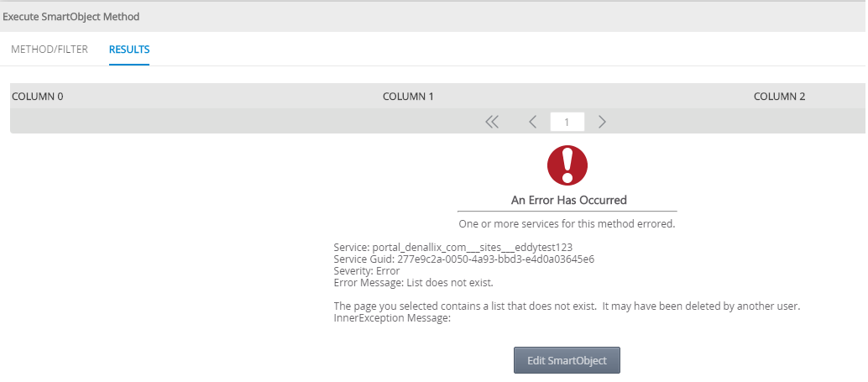Click the COLUMN 1 header
This screenshot has width=868, height=382.
pos(408,97)
